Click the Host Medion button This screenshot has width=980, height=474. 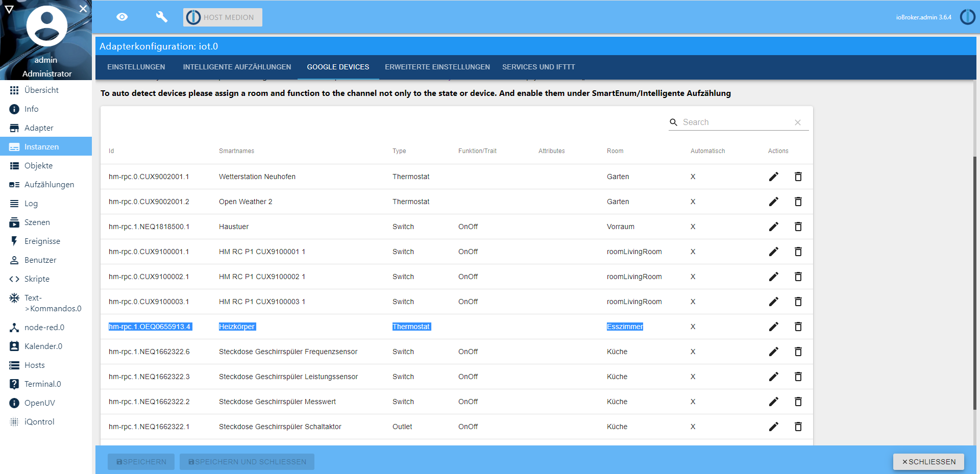coord(223,17)
